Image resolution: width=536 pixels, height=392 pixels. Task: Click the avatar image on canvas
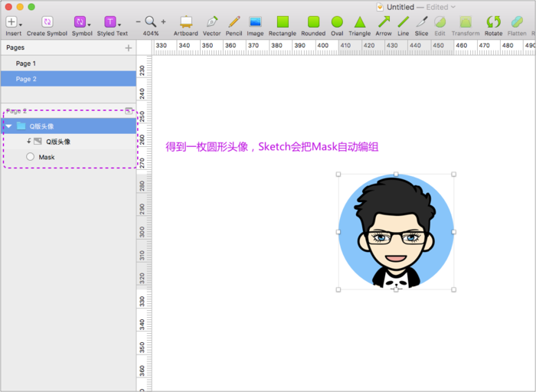coord(396,232)
